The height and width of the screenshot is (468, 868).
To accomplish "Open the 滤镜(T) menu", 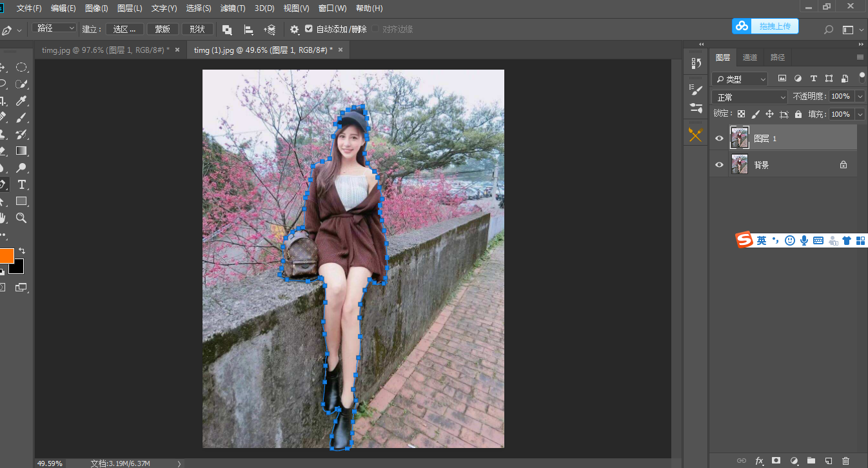I will pyautogui.click(x=233, y=8).
